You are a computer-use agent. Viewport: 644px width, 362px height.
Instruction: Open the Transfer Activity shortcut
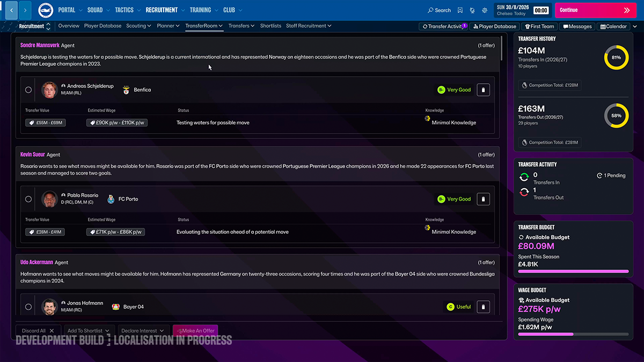pyautogui.click(x=443, y=26)
